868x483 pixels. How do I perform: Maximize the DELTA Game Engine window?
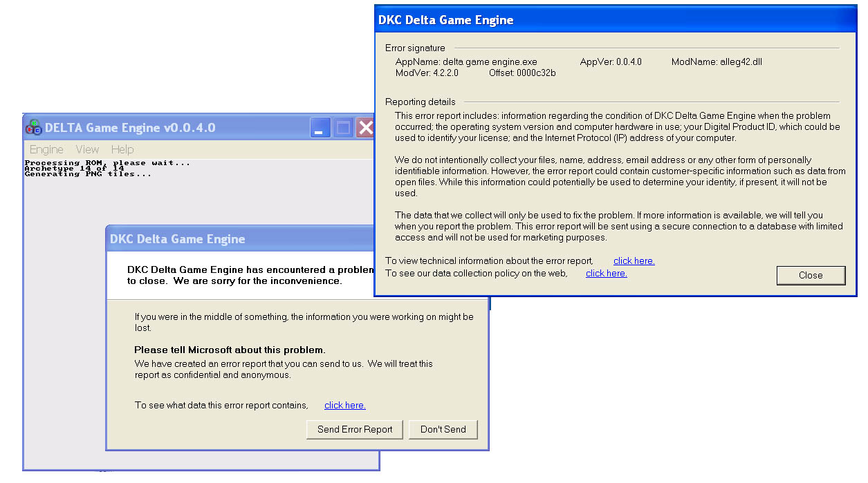(343, 128)
